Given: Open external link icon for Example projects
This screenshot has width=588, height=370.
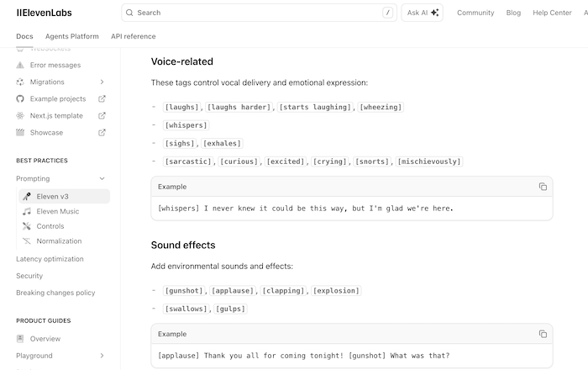Looking at the screenshot, I should [x=102, y=98].
